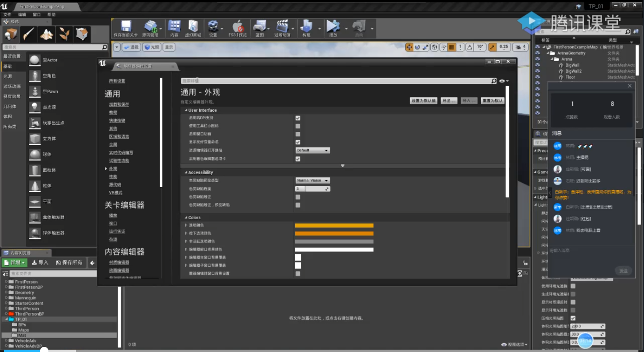
Task: Select the Foliage mode leaf icon
Action: tap(64, 34)
